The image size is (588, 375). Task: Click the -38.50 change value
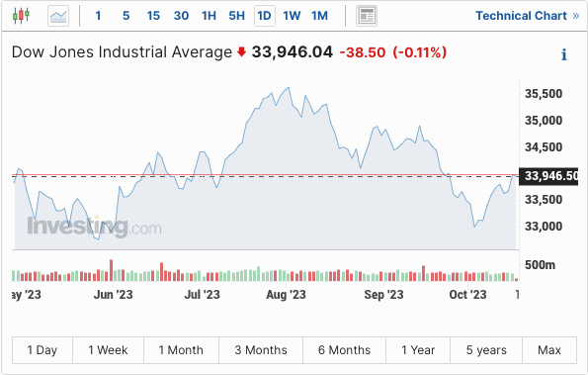(x=363, y=52)
